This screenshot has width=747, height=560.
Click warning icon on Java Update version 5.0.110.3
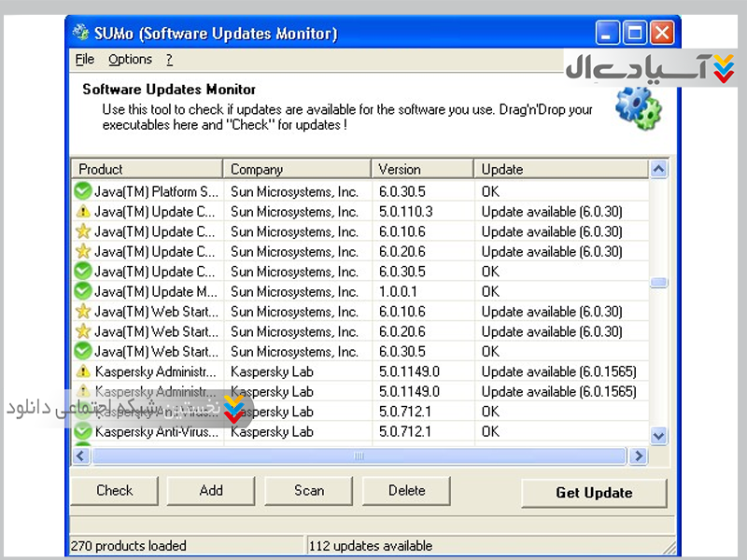pyautogui.click(x=83, y=212)
